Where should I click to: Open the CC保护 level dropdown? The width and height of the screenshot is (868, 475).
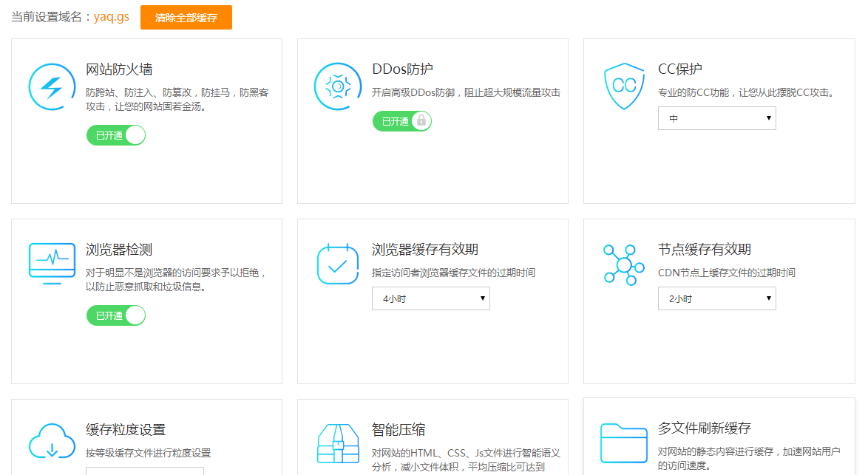(716, 118)
